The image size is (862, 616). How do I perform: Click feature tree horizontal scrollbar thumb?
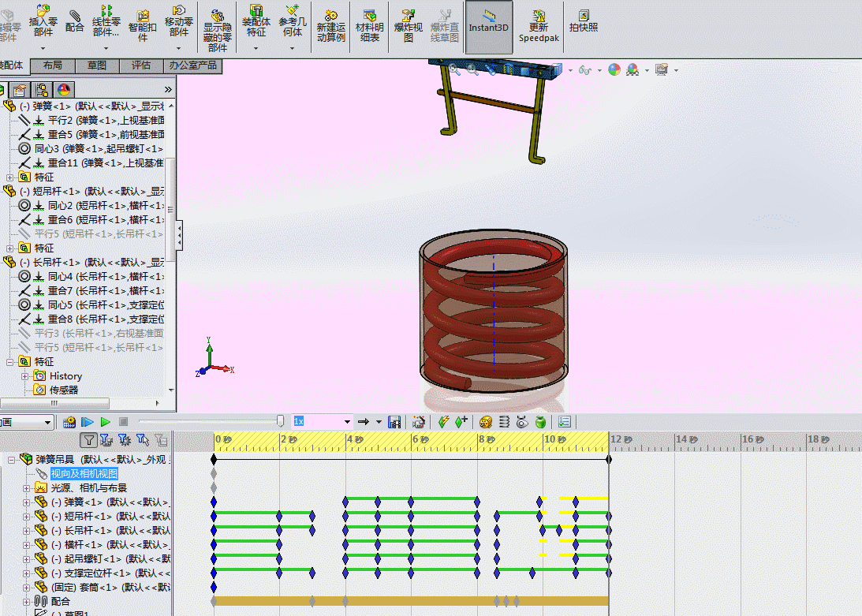(54, 403)
